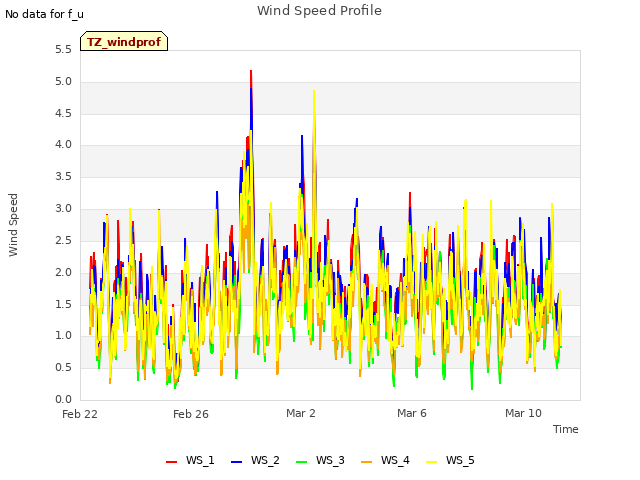This screenshot has height=480, width=640.
Task: Select the Wind Speed Profile chart title
Action: tap(319, 11)
